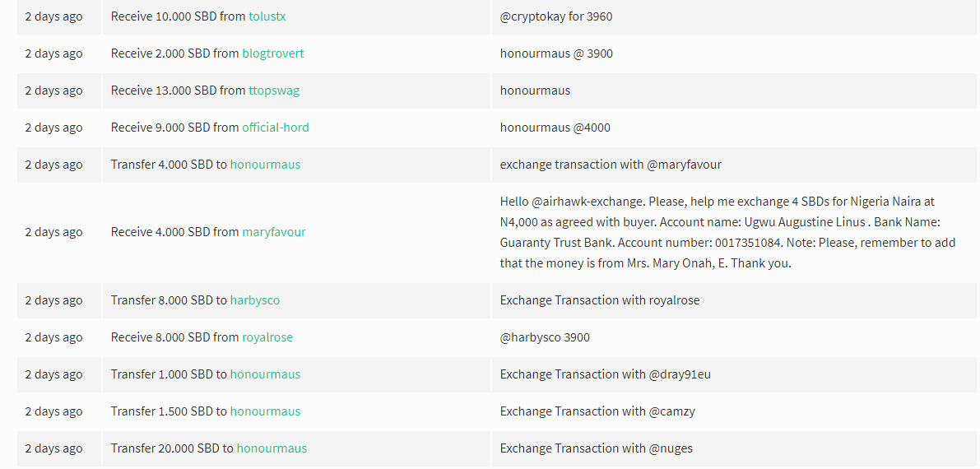Click 'Receive 9.000 SBD from' row text
The height and width of the screenshot is (469, 980).
(x=175, y=127)
